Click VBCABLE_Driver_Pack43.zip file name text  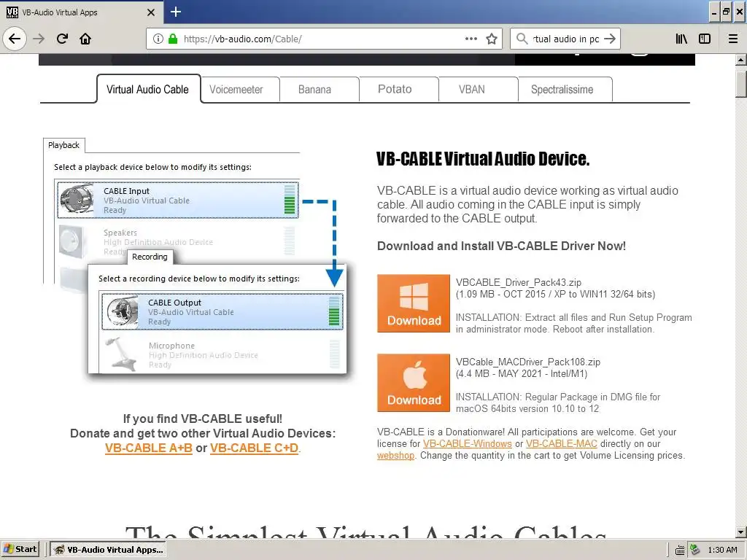519,282
